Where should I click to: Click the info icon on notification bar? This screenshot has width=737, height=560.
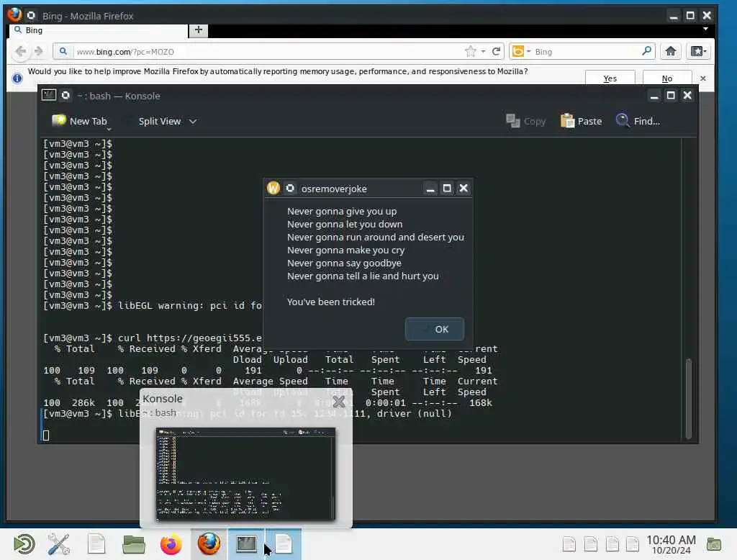[17, 78]
